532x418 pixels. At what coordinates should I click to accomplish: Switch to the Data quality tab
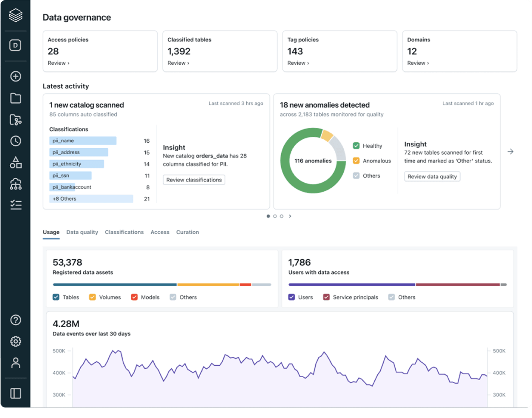pyautogui.click(x=82, y=232)
